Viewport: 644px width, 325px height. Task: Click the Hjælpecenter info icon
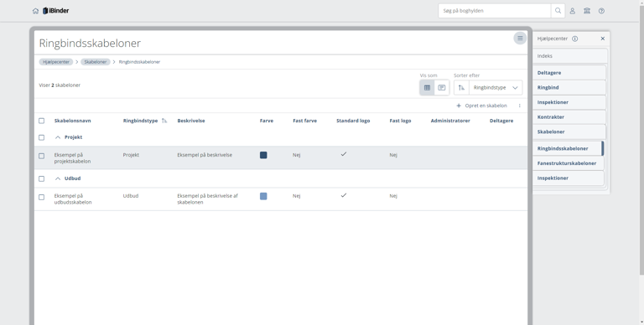click(575, 39)
